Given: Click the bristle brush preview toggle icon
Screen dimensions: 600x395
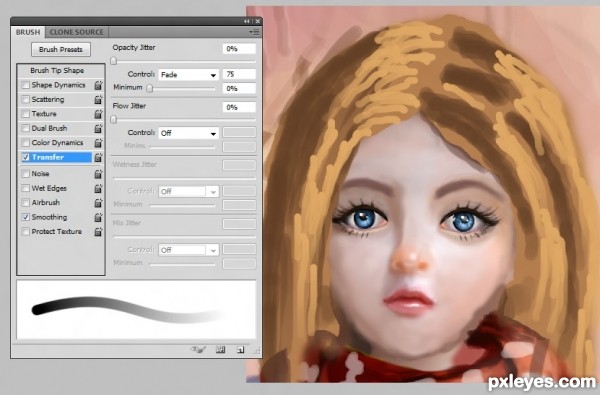Looking at the screenshot, I should tap(199, 349).
